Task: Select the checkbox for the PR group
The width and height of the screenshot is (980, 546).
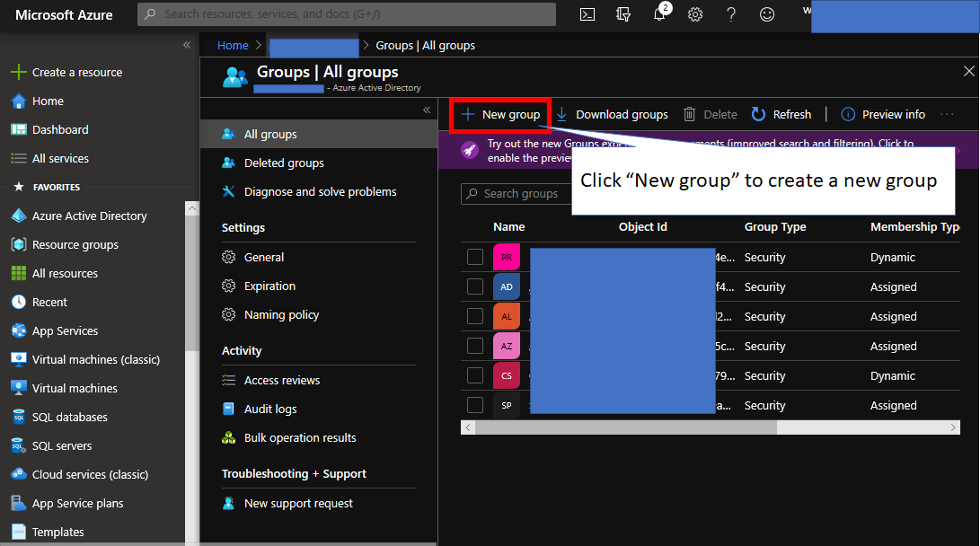Action: point(475,257)
